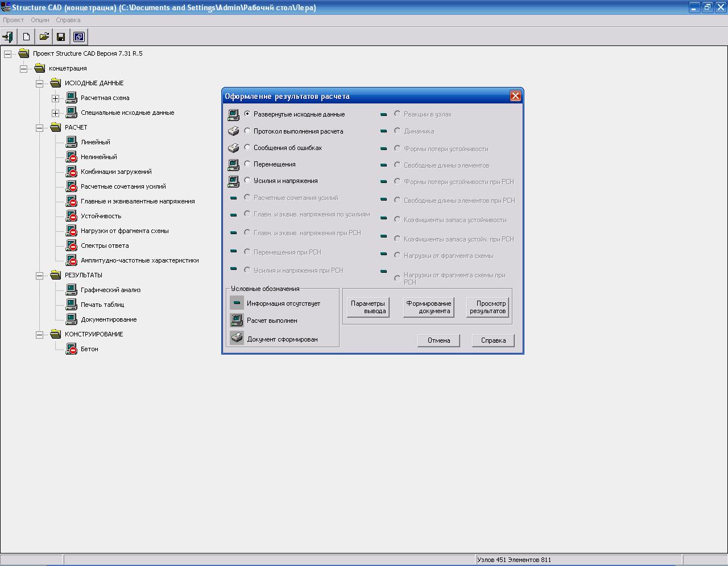Select the Документирование tree item
The image size is (728, 566).
[x=109, y=319]
